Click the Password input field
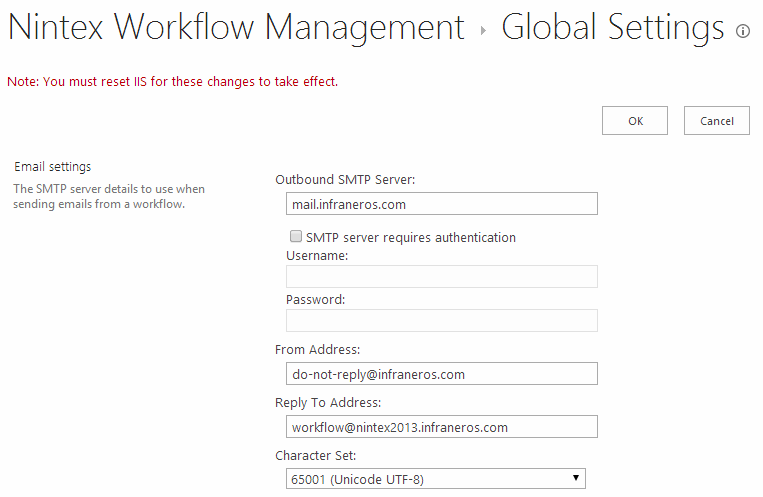 (441, 320)
